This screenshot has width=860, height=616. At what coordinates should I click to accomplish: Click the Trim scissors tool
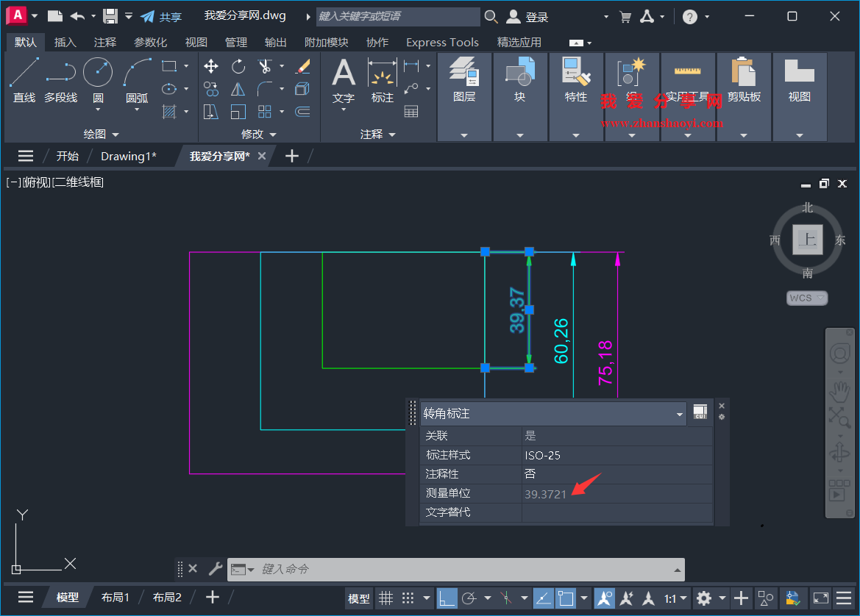pos(265,66)
